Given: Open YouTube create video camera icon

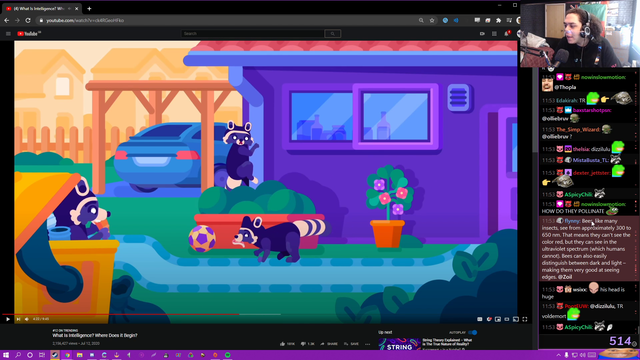Looking at the screenshot, I should tap(482, 33).
